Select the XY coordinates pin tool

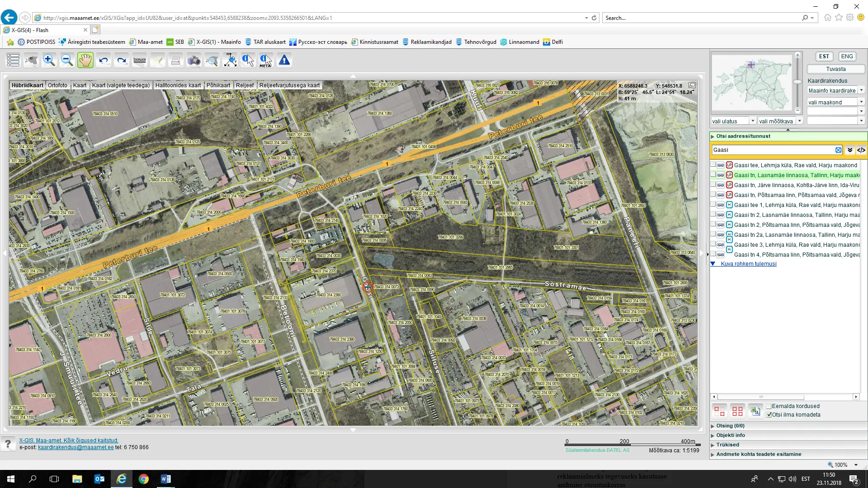click(230, 60)
